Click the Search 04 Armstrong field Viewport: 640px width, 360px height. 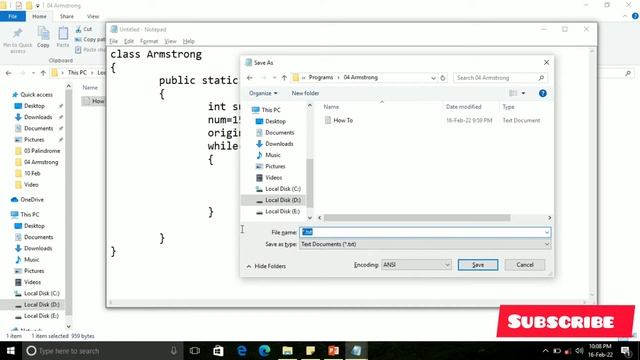(500, 78)
